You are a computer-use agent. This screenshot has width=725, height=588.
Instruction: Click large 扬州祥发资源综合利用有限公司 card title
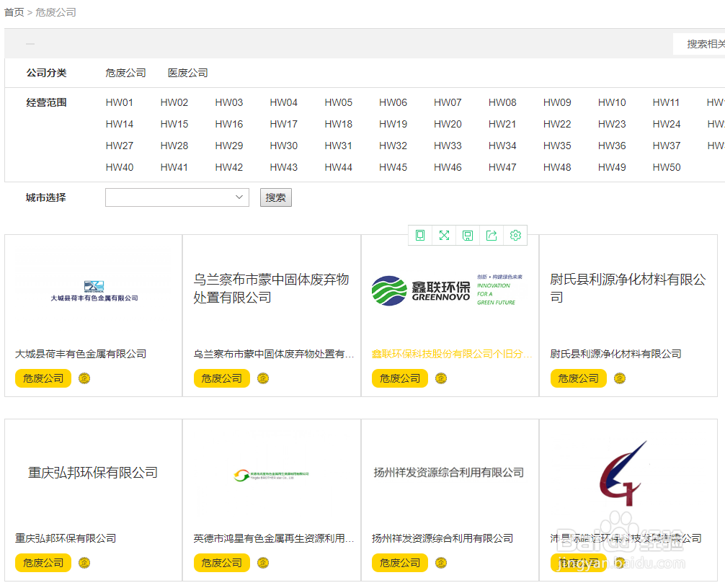click(448, 473)
